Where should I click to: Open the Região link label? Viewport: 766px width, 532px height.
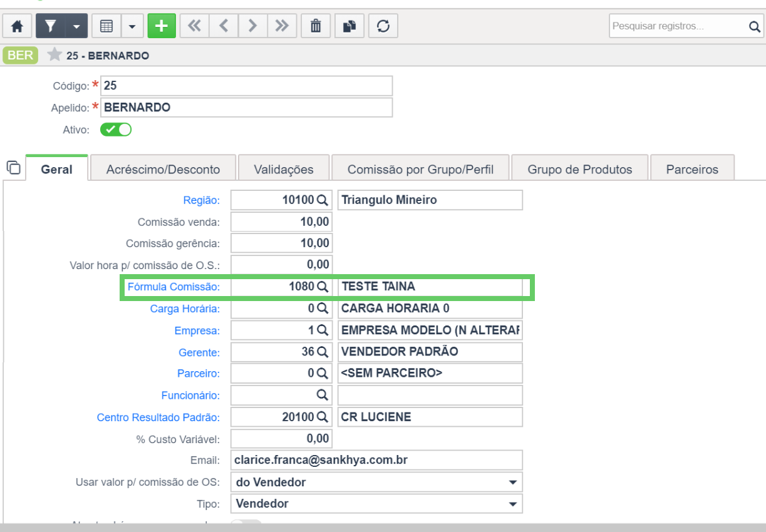coord(201,200)
